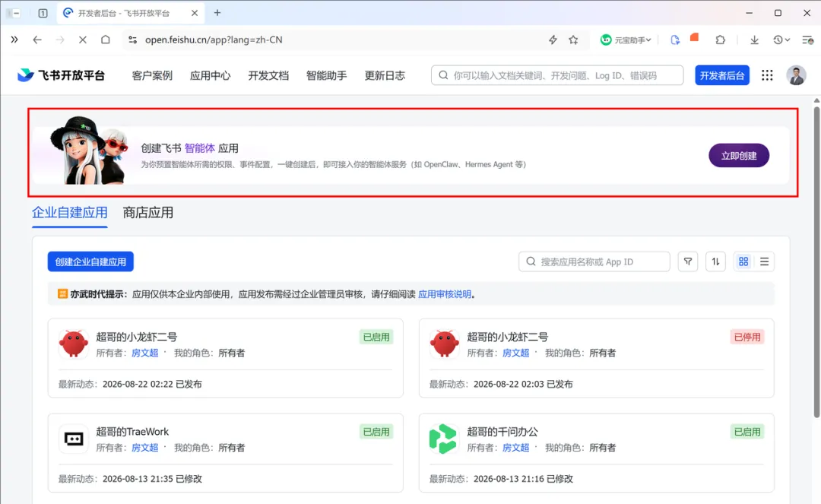821x504 pixels.
Task: Expand the double-chevron toolbar icon
Action: (x=14, y=40)
